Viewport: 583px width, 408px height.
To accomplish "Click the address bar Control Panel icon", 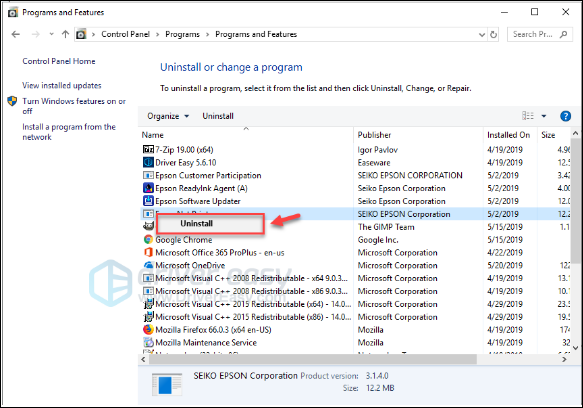I will [x=81, y=34].
